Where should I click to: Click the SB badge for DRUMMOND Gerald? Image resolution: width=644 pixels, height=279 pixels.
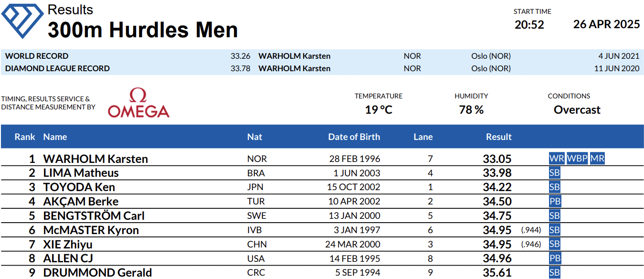554,273
